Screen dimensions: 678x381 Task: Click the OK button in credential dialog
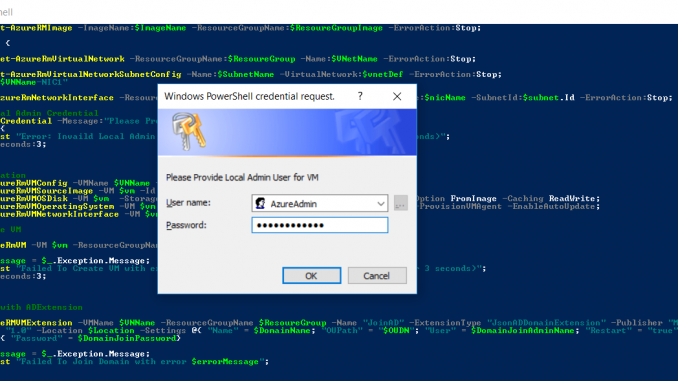pyautogui.click(x=311, y=275)
